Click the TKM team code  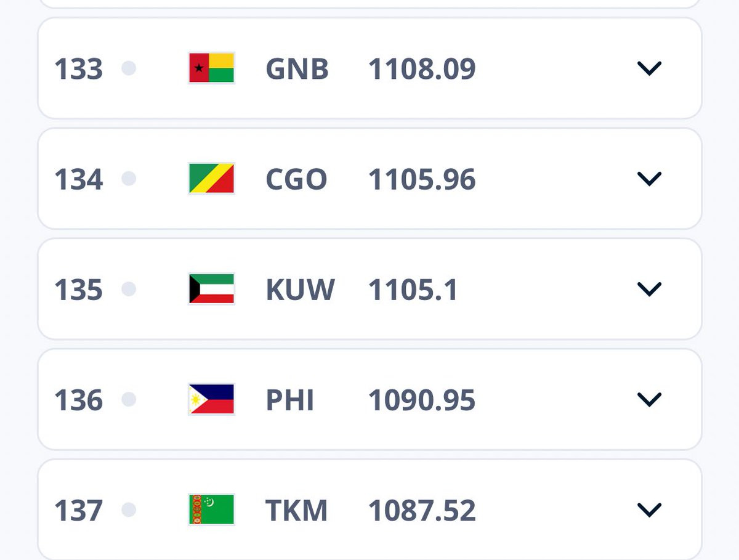[x=296, y=511]
